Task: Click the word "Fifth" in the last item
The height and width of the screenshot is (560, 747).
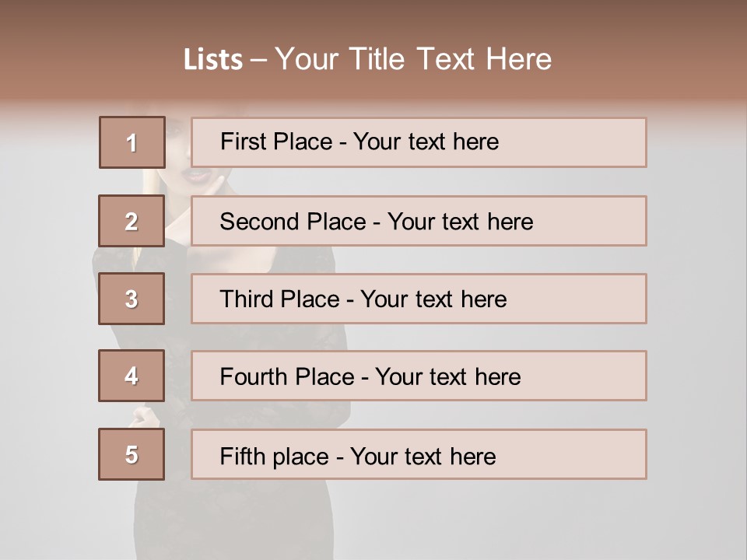Action: [x=241, y=456]
